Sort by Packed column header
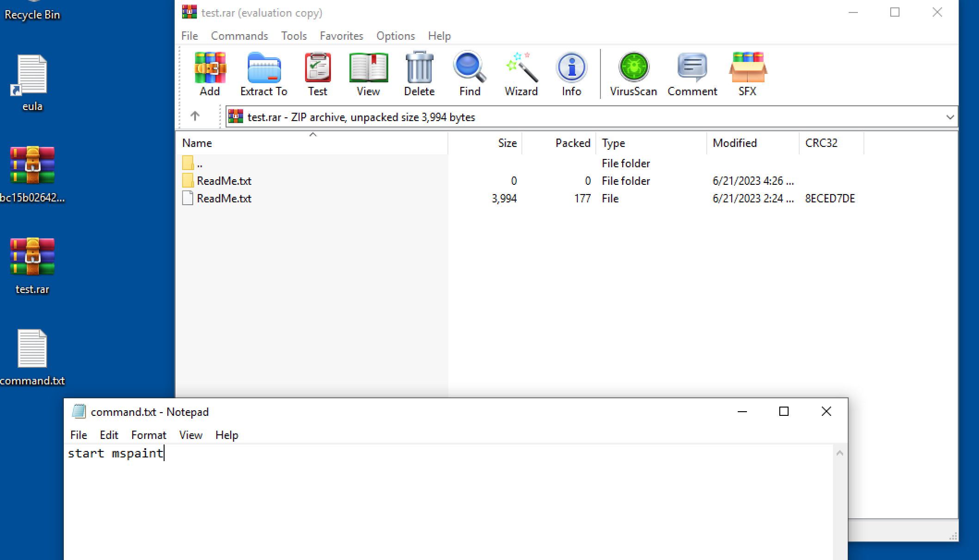Viewport: 979px width, 560px height. pyautogui.click(x=559, y=143)
